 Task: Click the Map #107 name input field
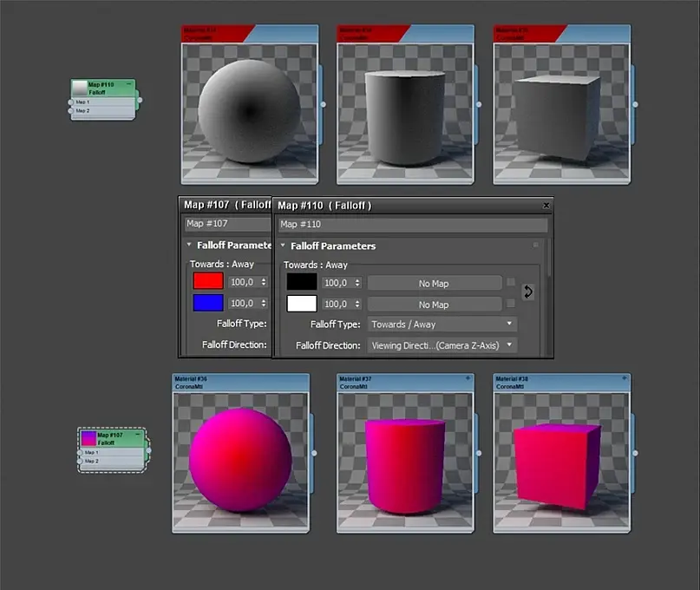[227, 223]
